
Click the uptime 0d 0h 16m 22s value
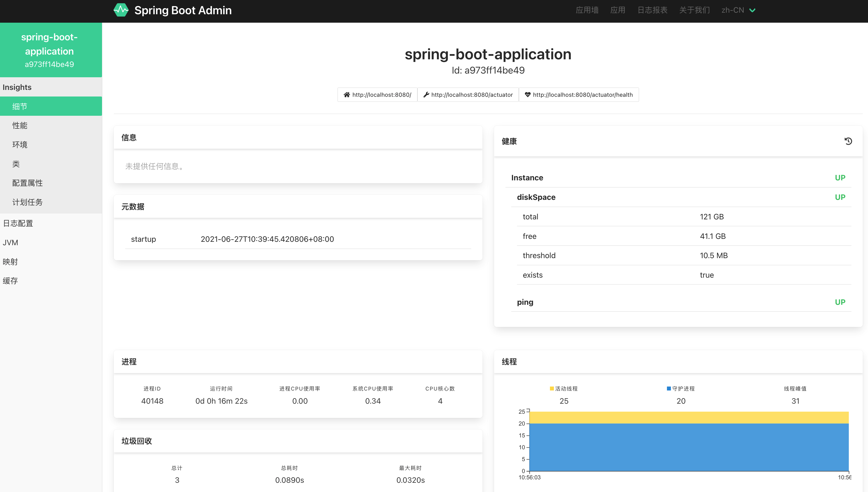point(221,401)
